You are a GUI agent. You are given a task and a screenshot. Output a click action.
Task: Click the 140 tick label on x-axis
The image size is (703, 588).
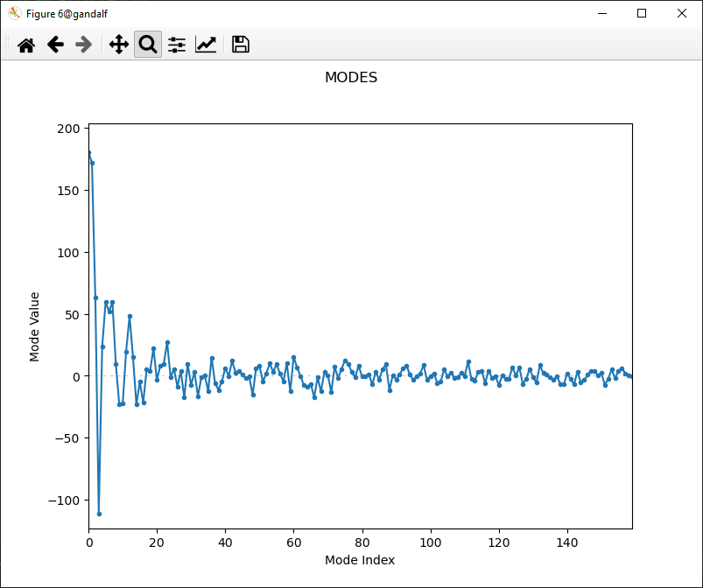click(567, 542)
